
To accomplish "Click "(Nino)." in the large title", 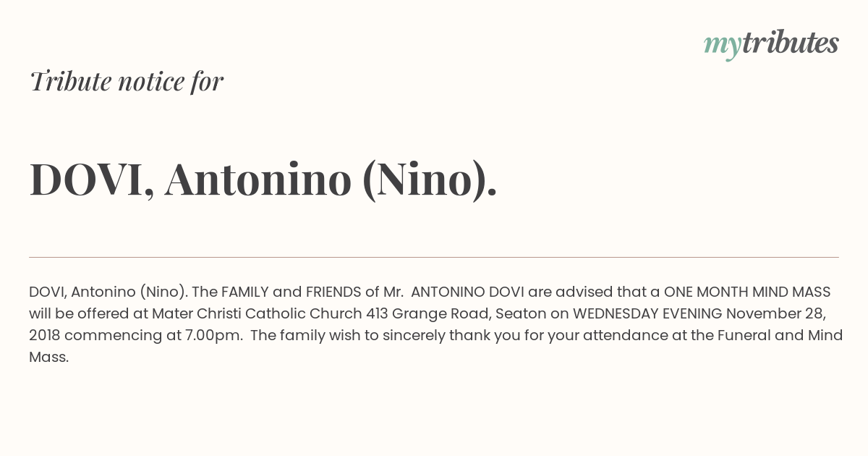I will click(x=429, y=180).
